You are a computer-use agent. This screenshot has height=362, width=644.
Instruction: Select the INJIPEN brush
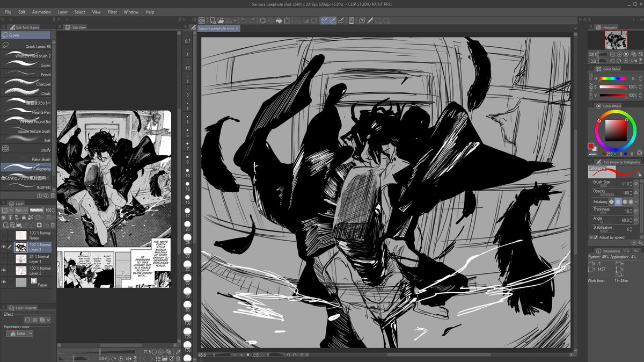tap(26, 187)
